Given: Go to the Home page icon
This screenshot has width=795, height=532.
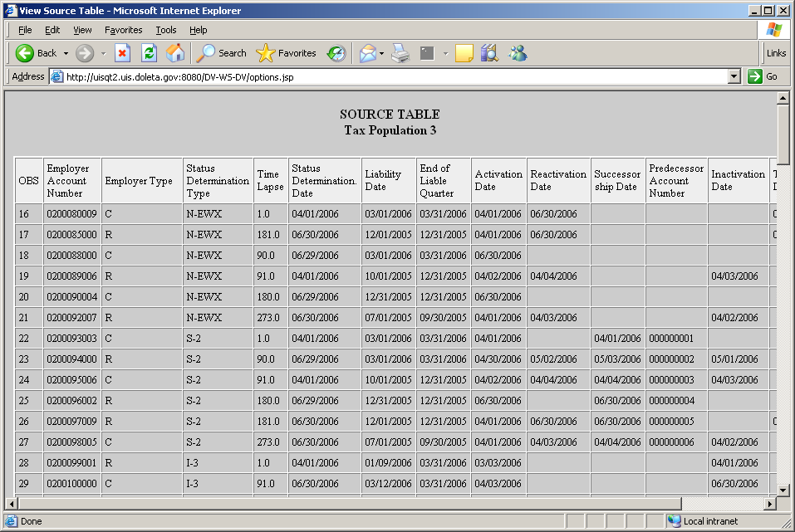Looking at the screenshot, I should (175, 53).
